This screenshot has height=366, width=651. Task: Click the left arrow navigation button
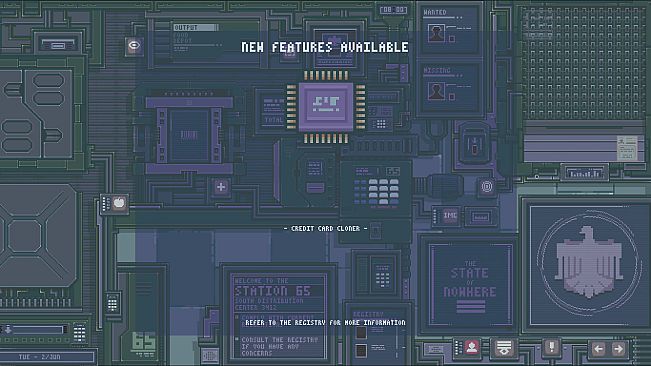click(598, 349)
